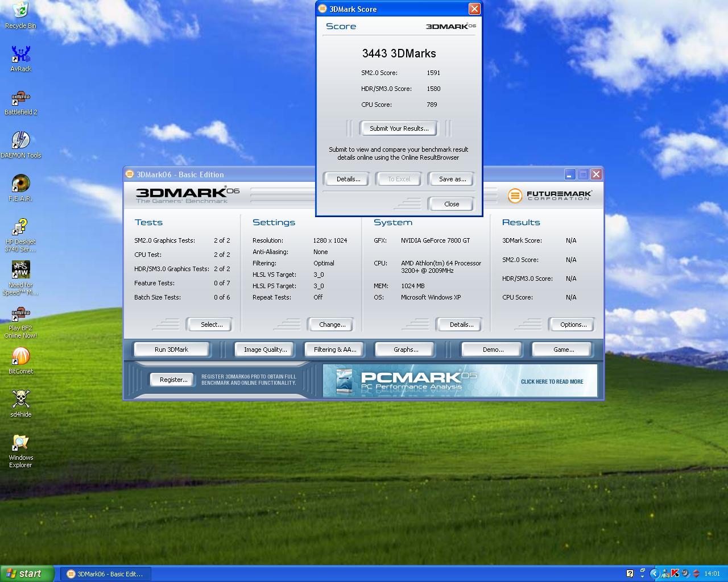728x582 pixels.
Task: Click Save as in the Score dialog
Action: pos(452,179)
